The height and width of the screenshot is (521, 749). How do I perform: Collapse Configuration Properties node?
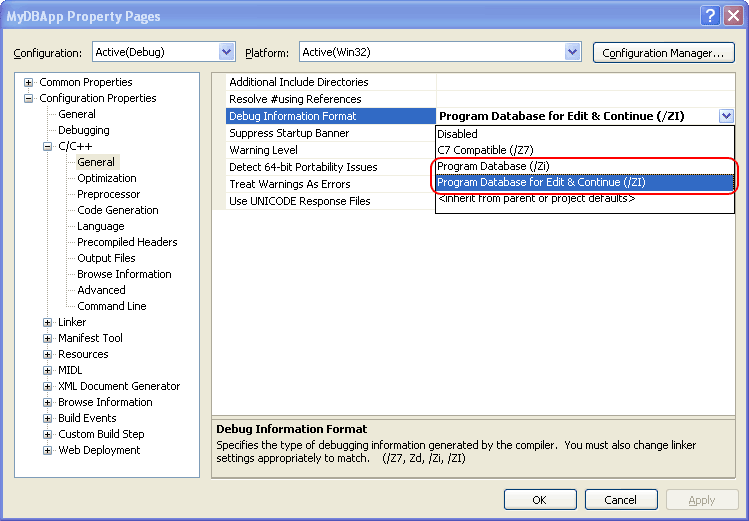point(29,98)
